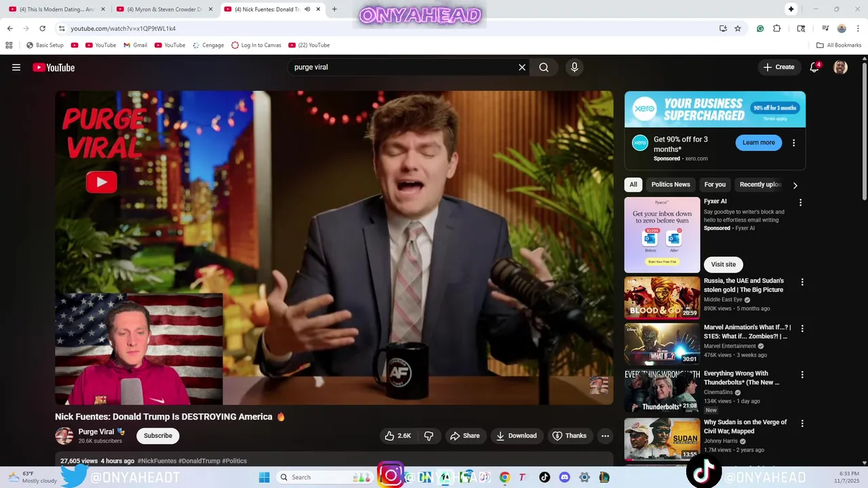Mute the audio on Nick Fuentes tab
This screenshot has width=868, height=488.
point(307,9)
